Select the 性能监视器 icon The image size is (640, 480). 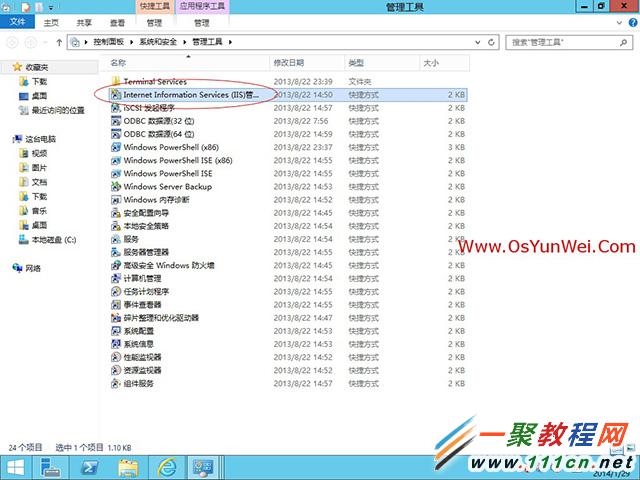click(x=116, y=357)
